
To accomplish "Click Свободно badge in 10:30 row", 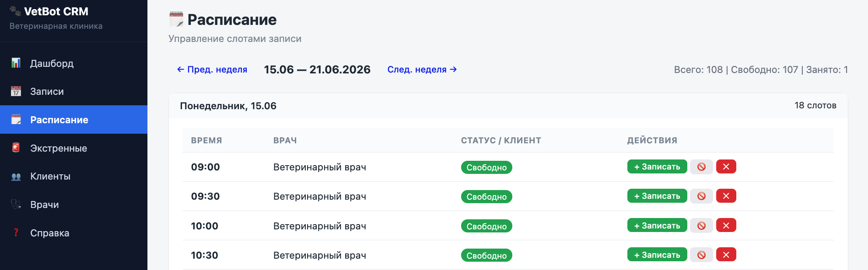I will 486,256.
